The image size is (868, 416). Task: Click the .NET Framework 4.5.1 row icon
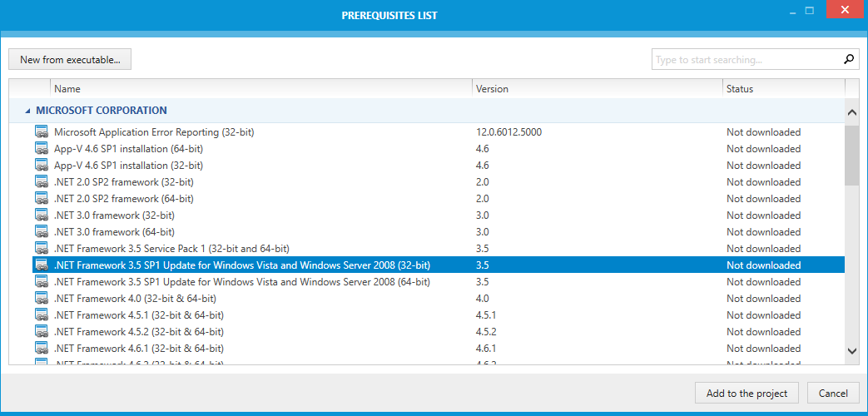coord(42,314)
